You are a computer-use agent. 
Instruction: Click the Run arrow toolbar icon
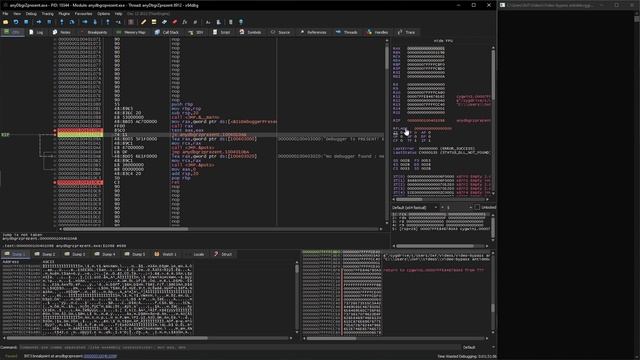[x=39, y=22]
